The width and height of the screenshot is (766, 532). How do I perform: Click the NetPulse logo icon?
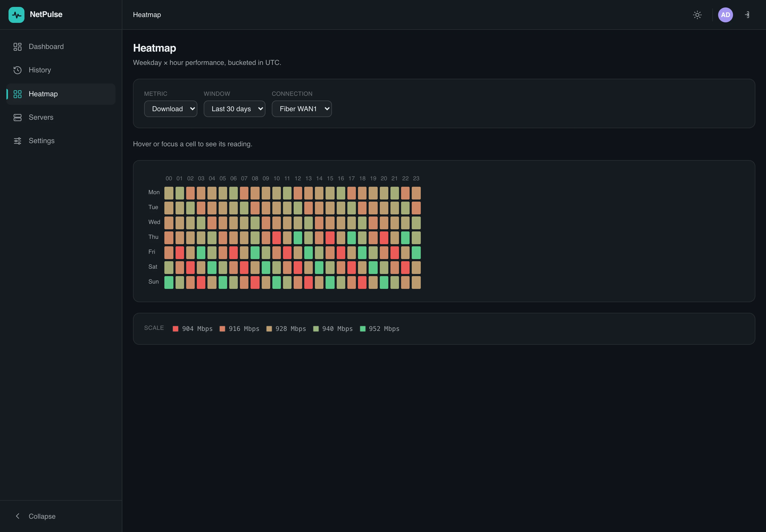16,15
